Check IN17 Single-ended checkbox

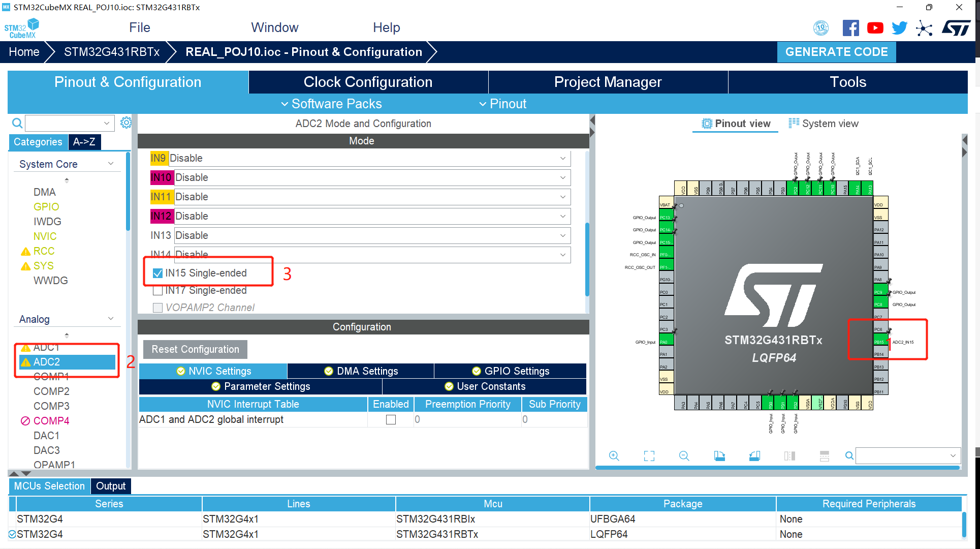[x=157, y=291]
